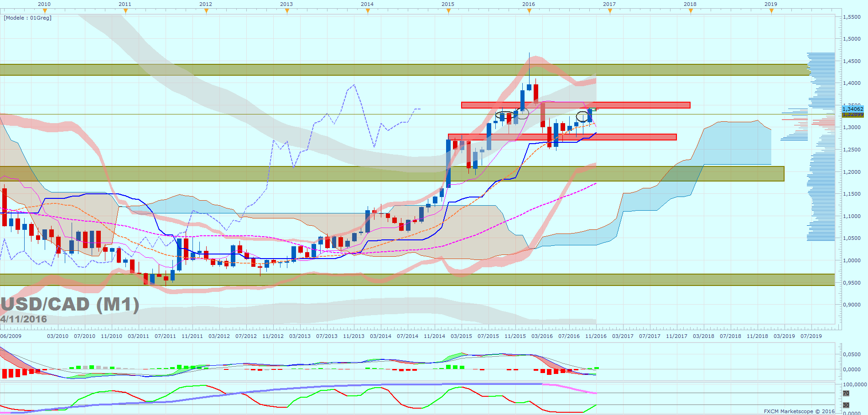The image size is (868, 415).
Task: Select the lower red support rectangle
Action: pyautogui.click(x=562, y=137)
